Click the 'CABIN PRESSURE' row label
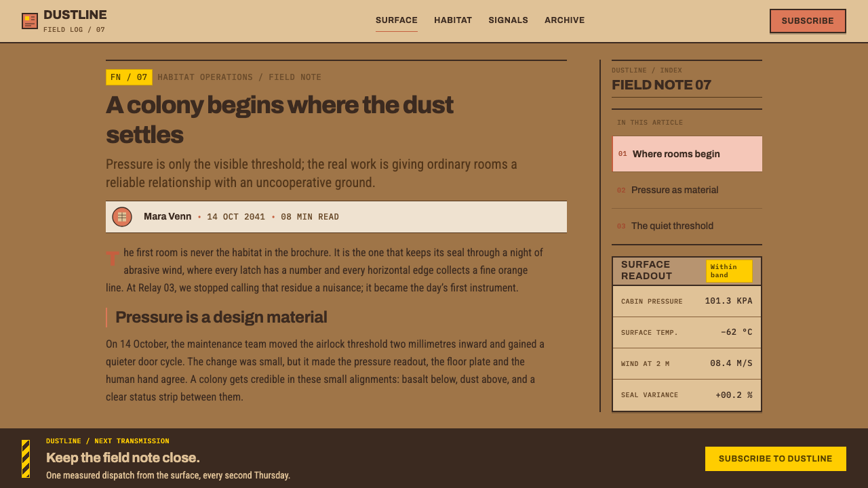This screenshot has height=488, width=868. (x=652, y=302)
